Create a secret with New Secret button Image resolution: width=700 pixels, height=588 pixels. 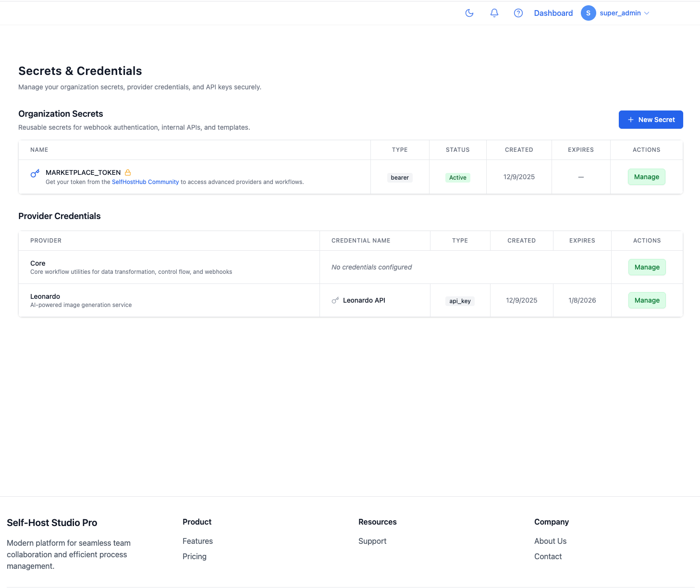pyautogui.click(x=651, y=120)
